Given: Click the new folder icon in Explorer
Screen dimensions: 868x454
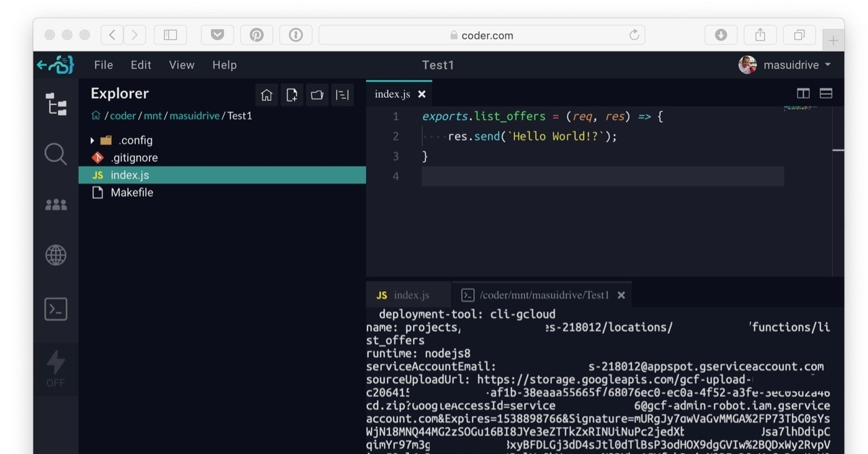Looking at the screenshot, I should [x=317, y=95].
